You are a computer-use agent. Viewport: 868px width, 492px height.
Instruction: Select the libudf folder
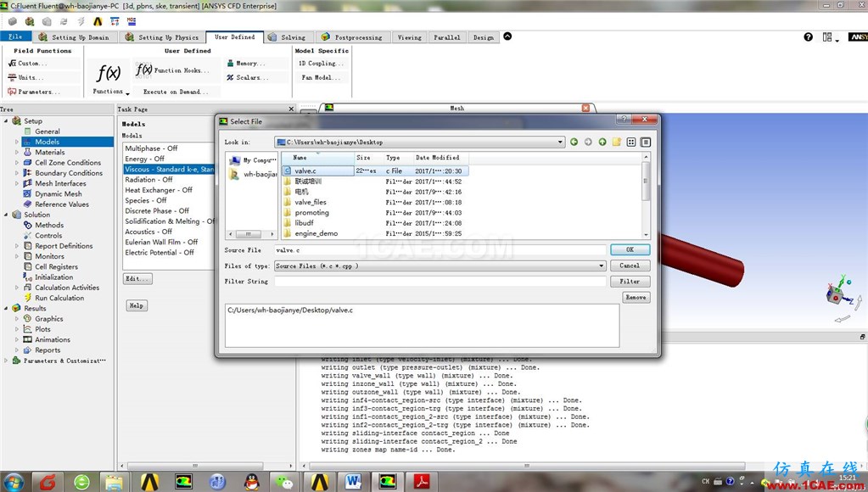(x=304, y=223)
